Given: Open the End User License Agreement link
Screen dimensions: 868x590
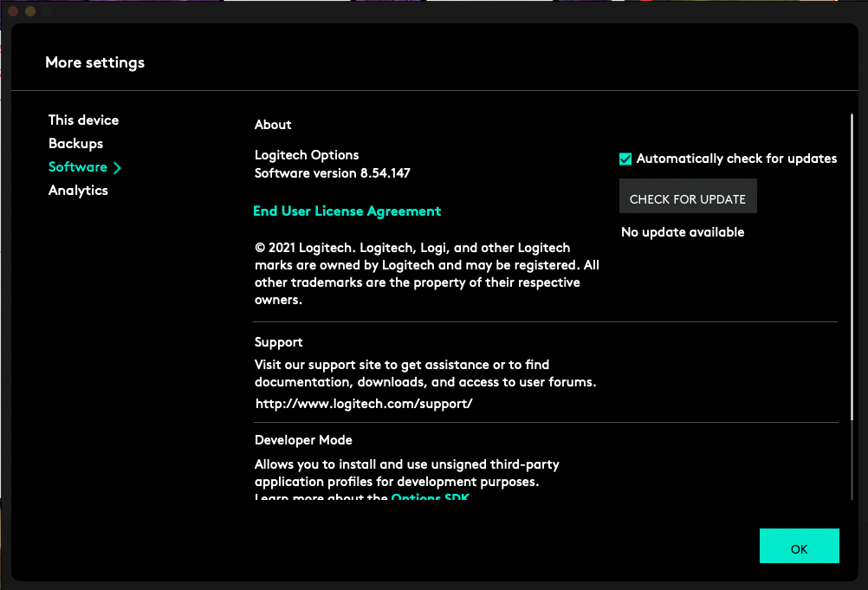Looking at the screenshot, I should [347, 211].
